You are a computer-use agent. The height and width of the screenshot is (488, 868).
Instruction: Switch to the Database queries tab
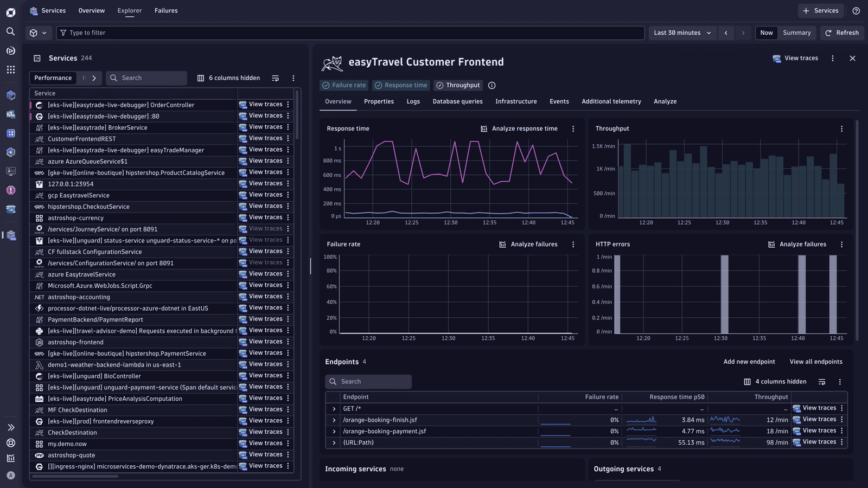click(457, 101)
